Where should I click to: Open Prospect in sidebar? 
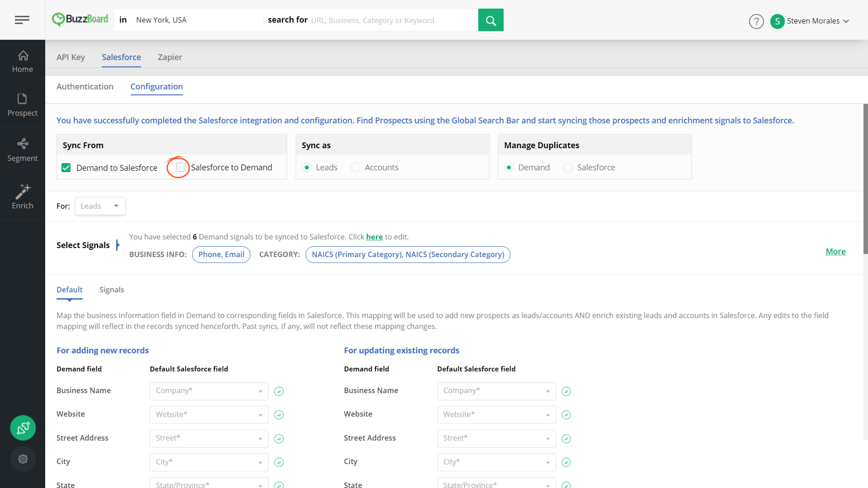click(x=23, y=105)
